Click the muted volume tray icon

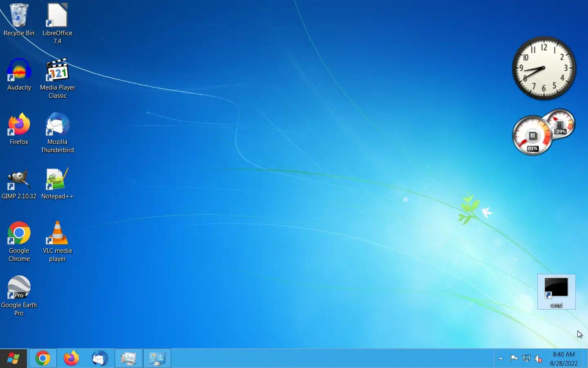click(539, 359)
